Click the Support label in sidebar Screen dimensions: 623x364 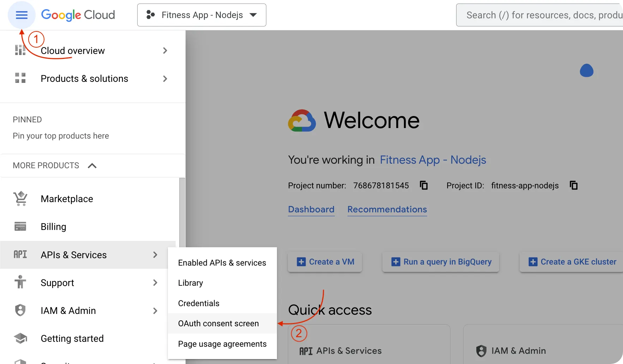57,283
